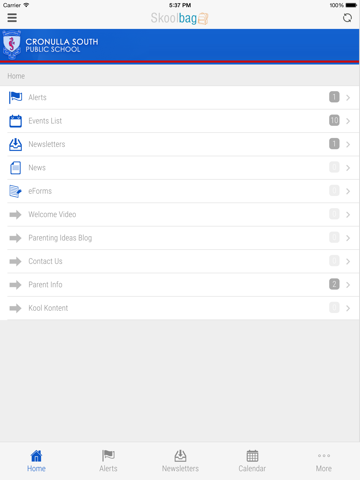The width and height of the screenshot is (360, 480).
Task: Expand the Parent Info row chevron
Action: 348,285
